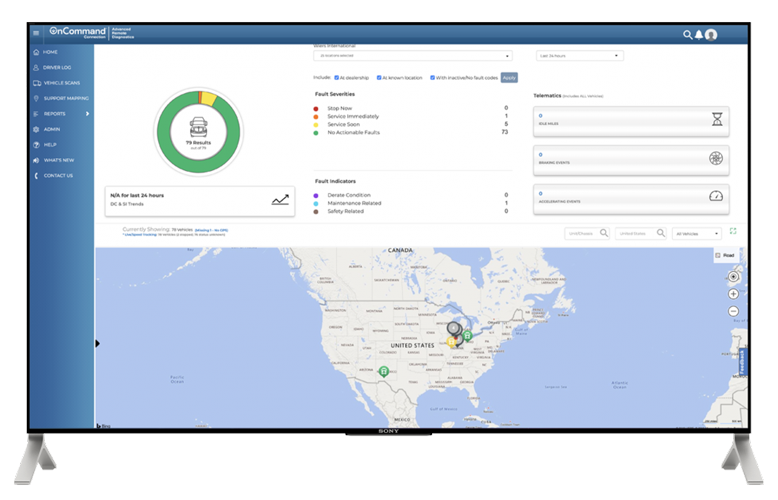Click the DC & SI Trends chart icon
Image resolution: width=778 pixels, height=500 pixels.
click(x=280, y=200)
